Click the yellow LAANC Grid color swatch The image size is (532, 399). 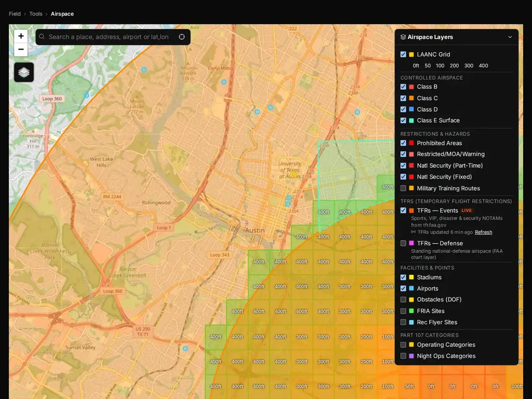tap(411, 54)
